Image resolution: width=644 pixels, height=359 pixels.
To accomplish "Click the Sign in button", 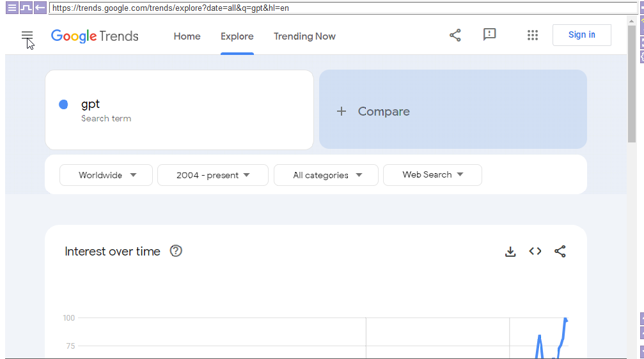I will (x=581, y=35).
